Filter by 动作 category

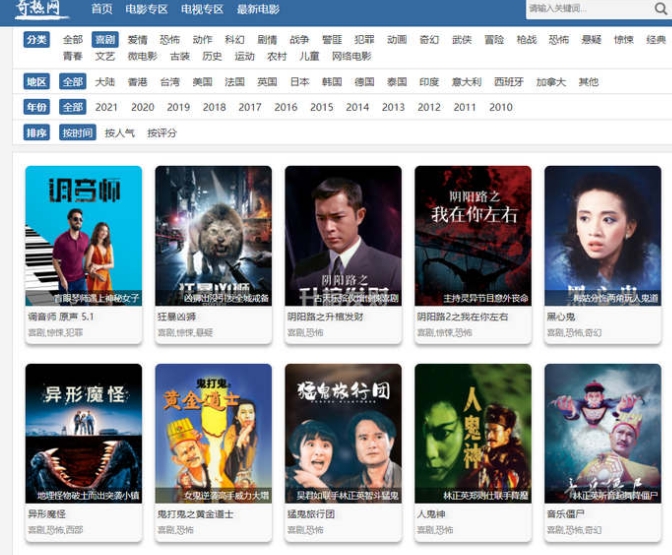point(202,39)
